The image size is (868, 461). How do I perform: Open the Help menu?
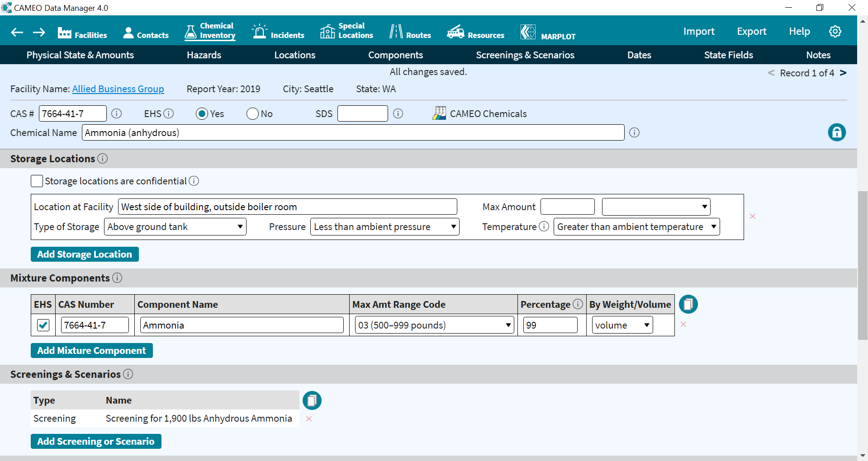pyautogui.click(x=799, y=32)
